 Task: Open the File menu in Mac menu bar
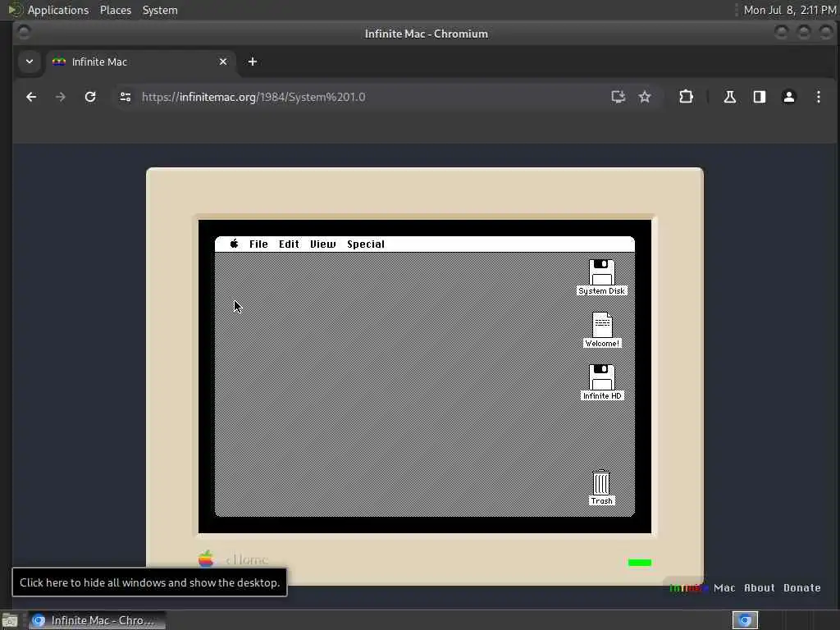[258, 244]
